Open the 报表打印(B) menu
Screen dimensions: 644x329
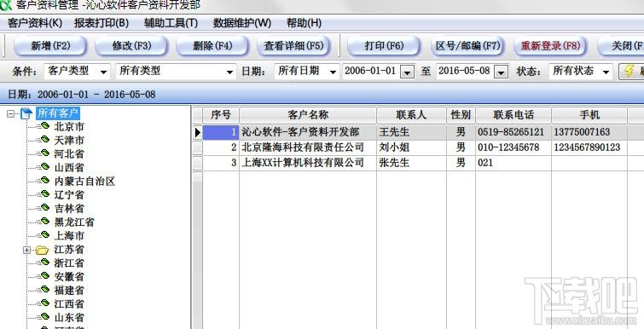pos(102,23)
